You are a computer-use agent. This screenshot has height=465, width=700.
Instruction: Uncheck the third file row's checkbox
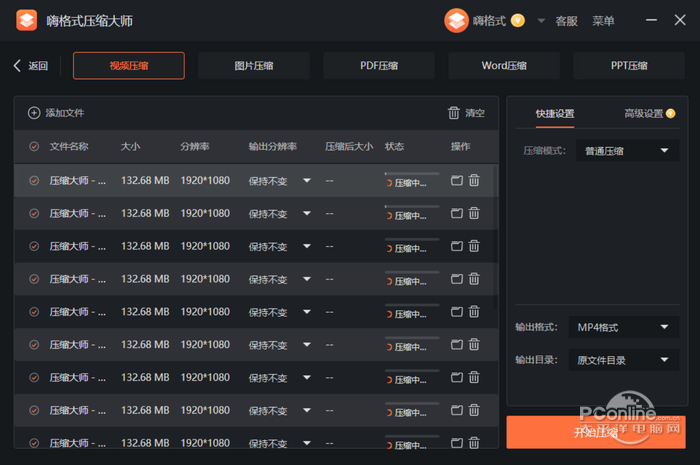click(x=34, y=246)
